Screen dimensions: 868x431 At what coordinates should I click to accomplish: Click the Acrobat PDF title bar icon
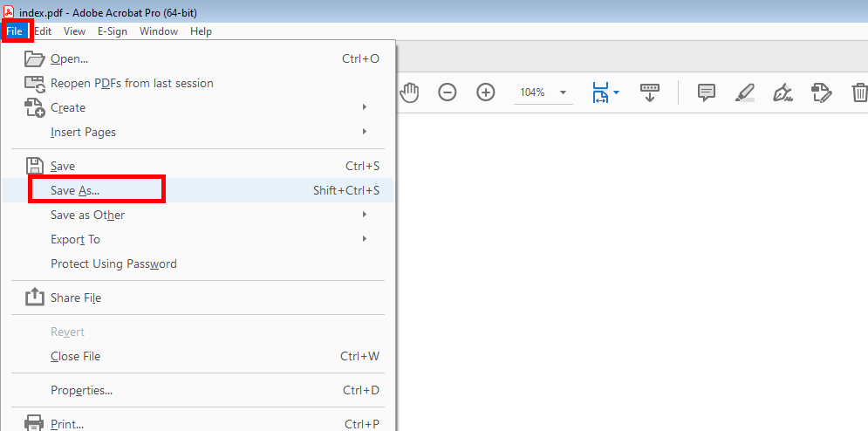click(9, 11)
